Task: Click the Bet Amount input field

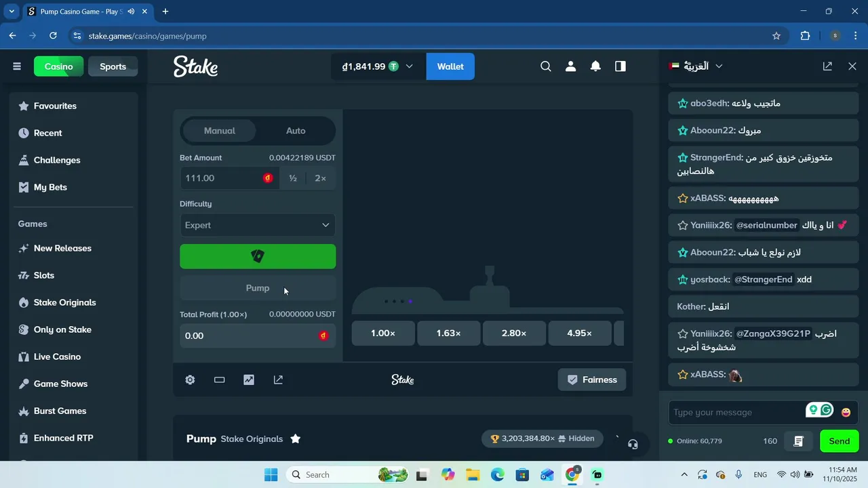Action: tap(229, 178)
